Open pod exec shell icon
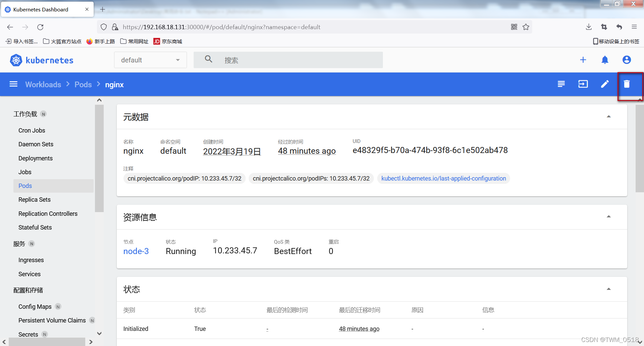 click(x=583, y=84)
